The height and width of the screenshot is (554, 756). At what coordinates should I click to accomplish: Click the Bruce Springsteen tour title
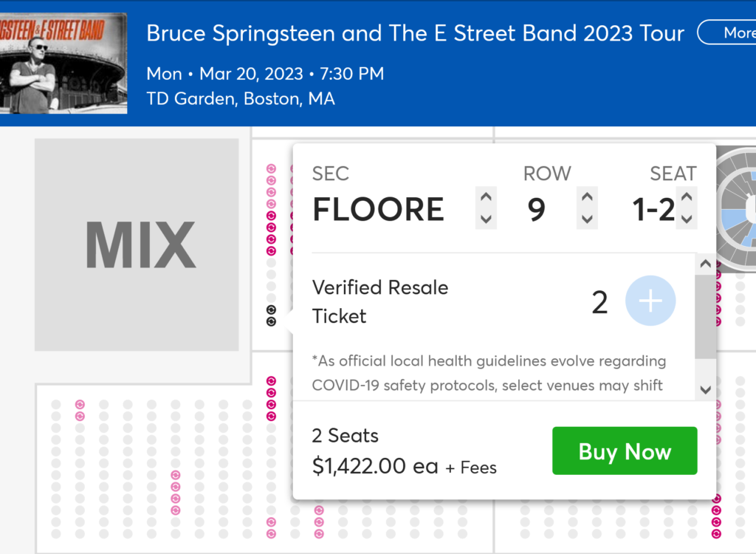pos(415,33)
